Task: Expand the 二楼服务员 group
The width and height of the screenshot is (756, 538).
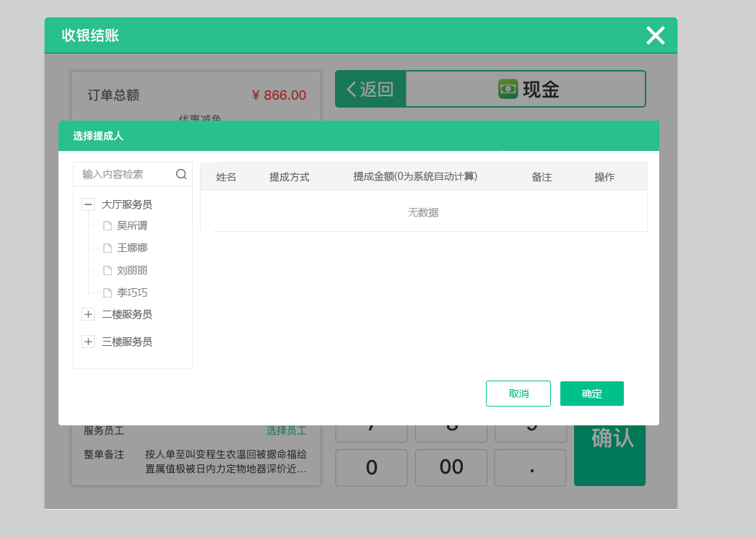Action: [x=88, y=313]
